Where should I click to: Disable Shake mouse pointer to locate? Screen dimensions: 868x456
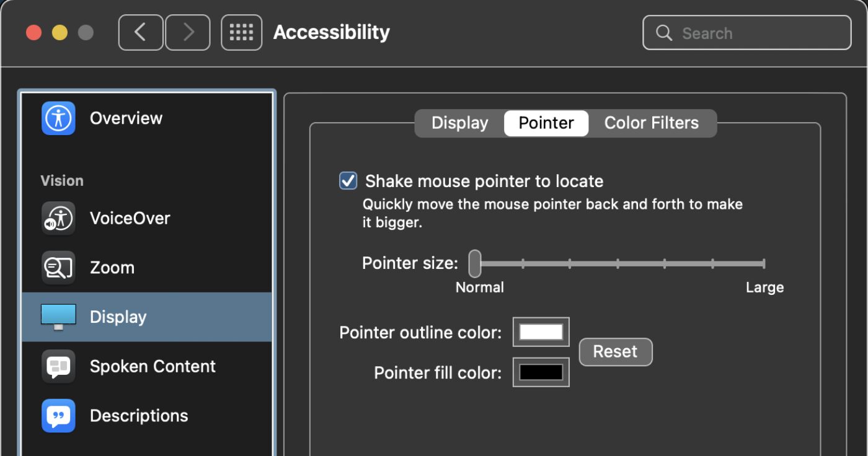click(348, 181)
